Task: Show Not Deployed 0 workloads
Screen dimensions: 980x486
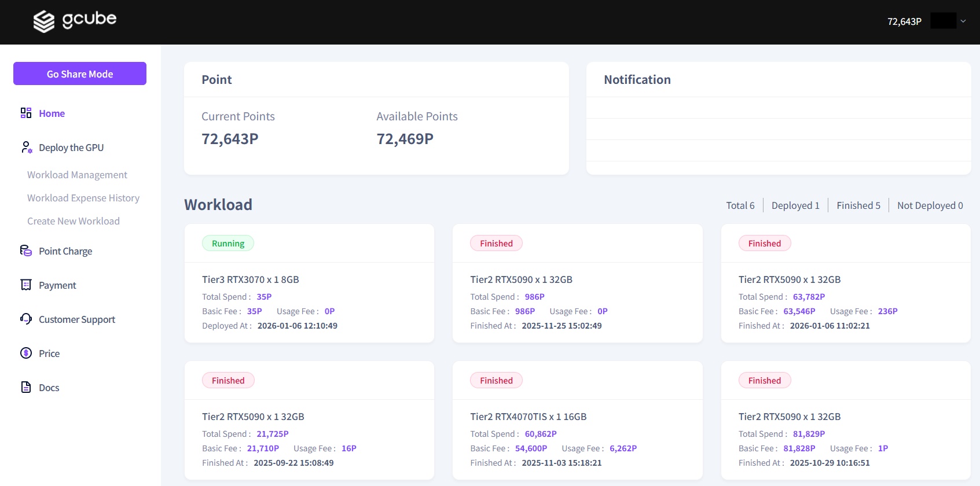Action: click(x=930, y=205)
